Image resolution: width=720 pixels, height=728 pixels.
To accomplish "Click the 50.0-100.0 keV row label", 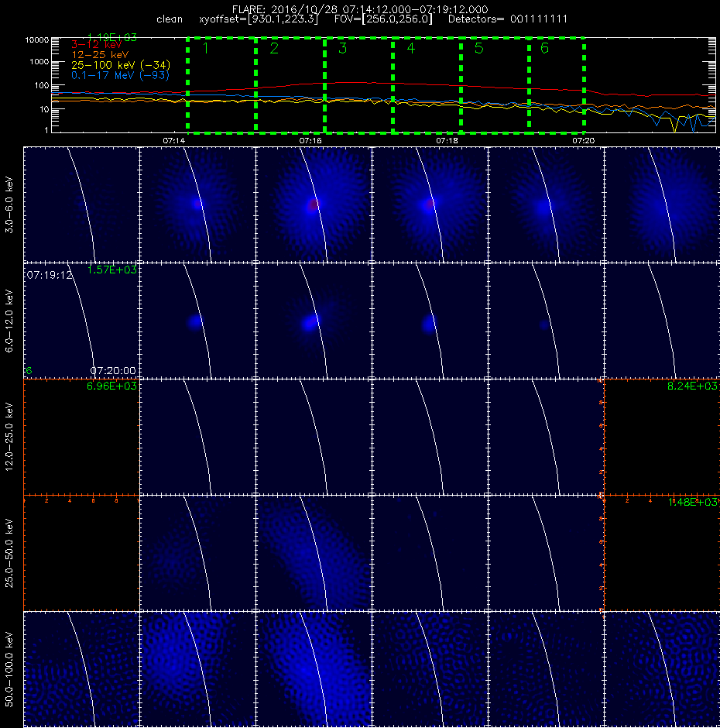I will click(9, 669).
